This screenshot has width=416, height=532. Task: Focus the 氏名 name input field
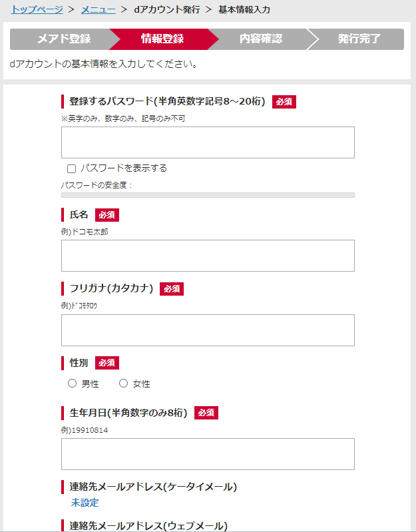208,256
